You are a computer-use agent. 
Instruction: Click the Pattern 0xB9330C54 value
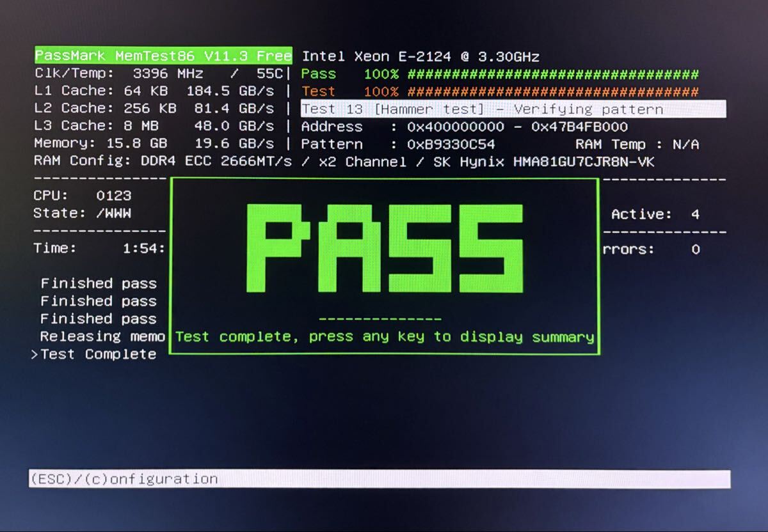pyautogui.click(x=451, y=144)
